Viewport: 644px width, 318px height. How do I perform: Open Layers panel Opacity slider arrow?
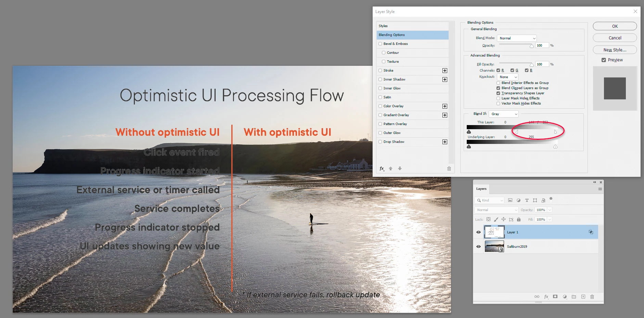[x=550, y=210]
